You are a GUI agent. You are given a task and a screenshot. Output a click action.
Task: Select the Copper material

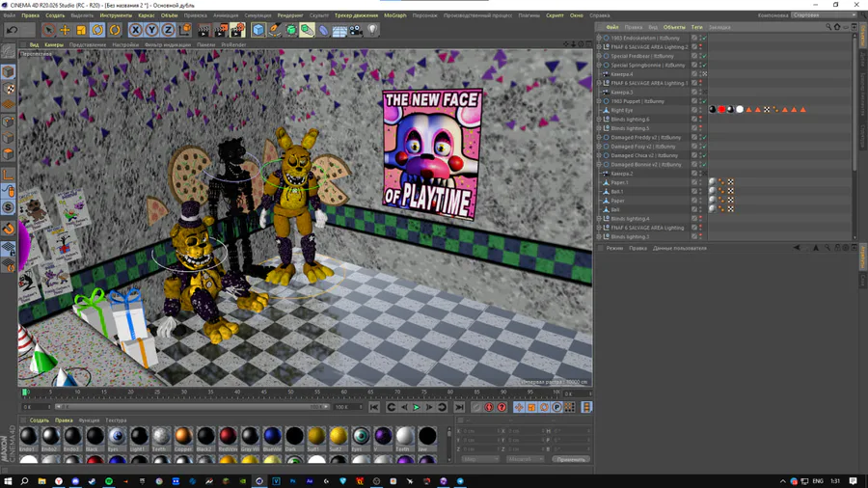point(183,439)
